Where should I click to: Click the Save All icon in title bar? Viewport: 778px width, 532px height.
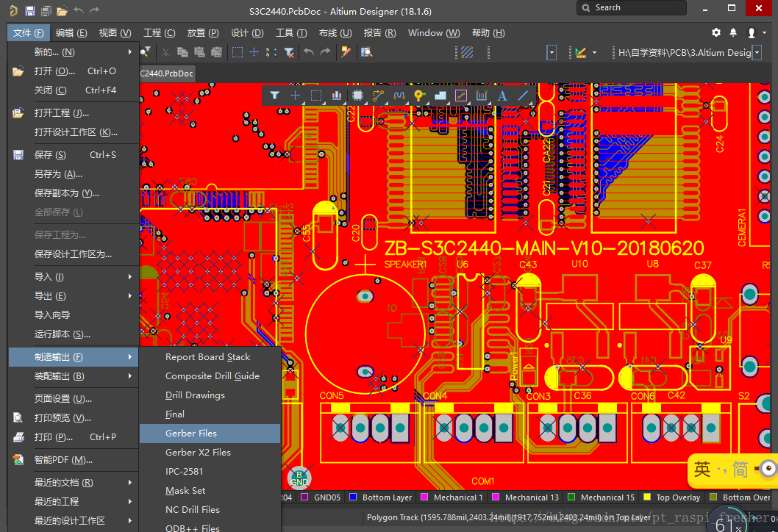[x=46, y=10]
